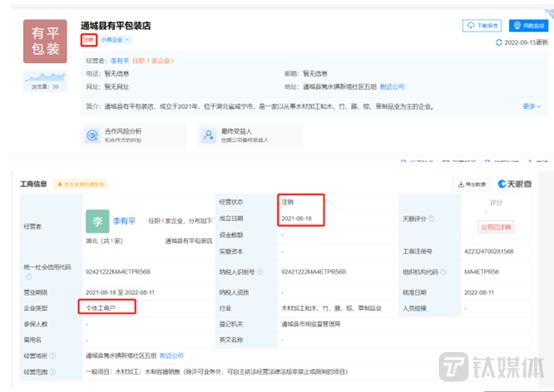
Task: Click the orange tag beside 工商信息 heading
Action: (x=81, y=184)
